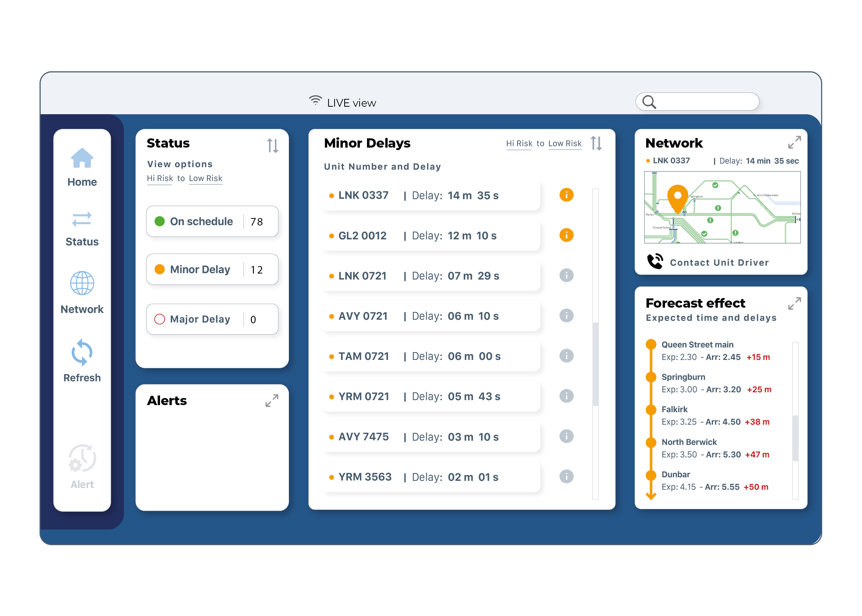Viewport: 862px width, 616px height.
Task: Click the Home house icon
Action: (82, 158)
